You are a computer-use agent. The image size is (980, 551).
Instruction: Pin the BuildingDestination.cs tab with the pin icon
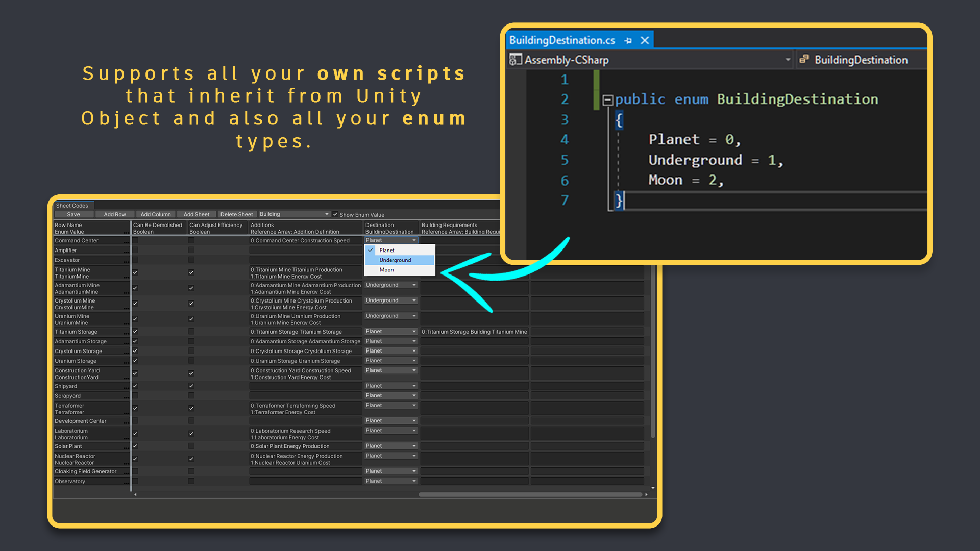tap(628, 41)
